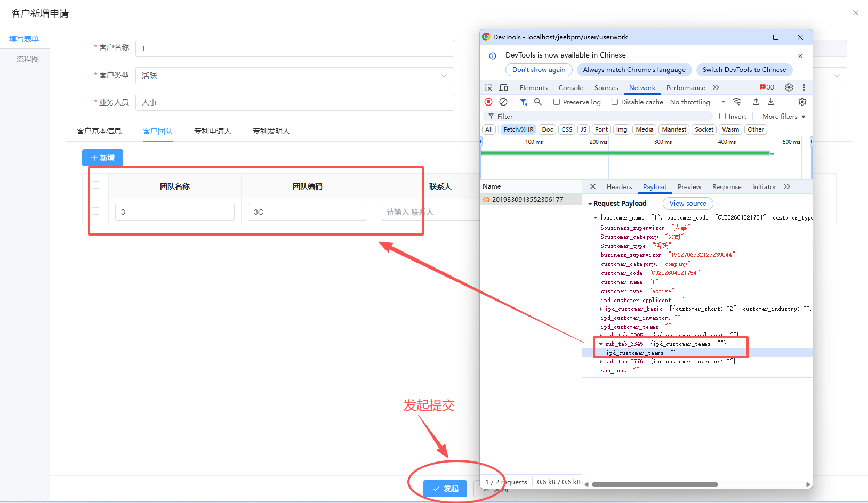Click the 团队名称 input field
Image resolution: width=868 pixels, height=503 pixels.
point(174,212)
